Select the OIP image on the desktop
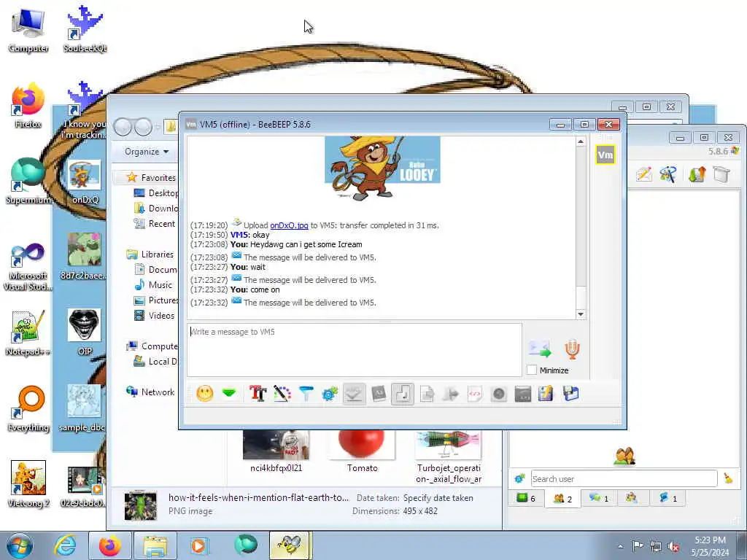Viewport: 747px width, 560px height. [85, 332]
